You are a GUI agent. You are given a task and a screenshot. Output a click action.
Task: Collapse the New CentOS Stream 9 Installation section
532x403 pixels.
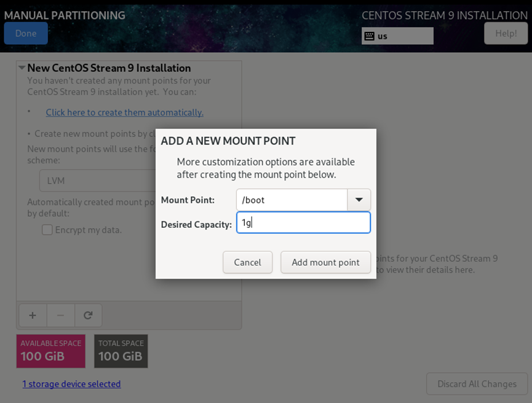[22, 68]
